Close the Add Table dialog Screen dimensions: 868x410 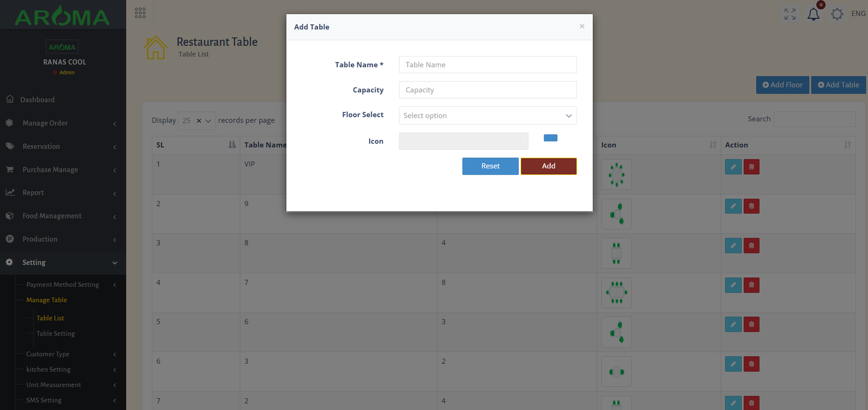[582, 27]
